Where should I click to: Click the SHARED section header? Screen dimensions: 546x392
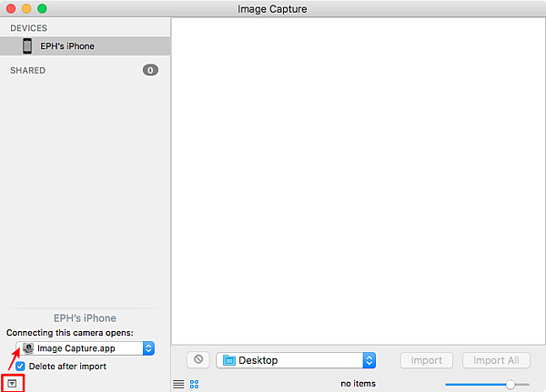(x=28, y=70)
